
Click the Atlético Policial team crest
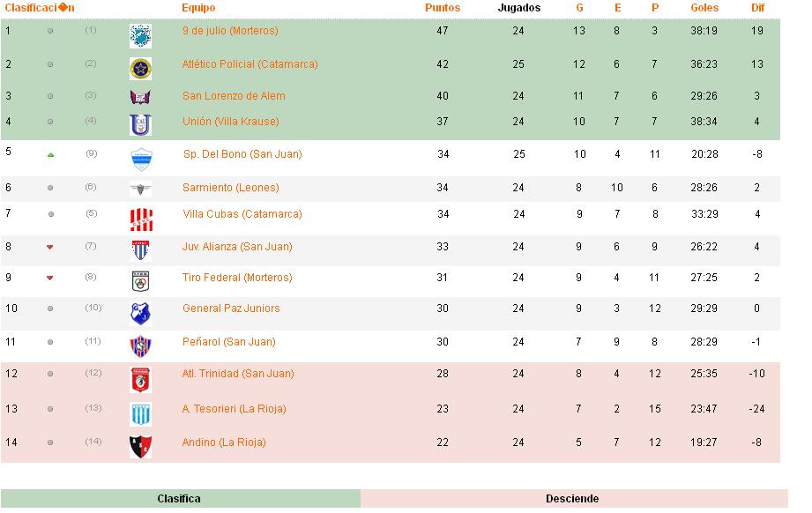(140, 67)
